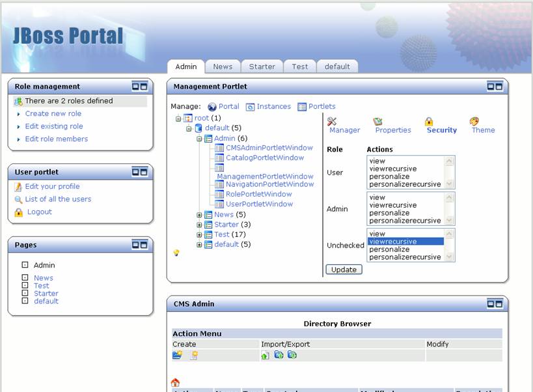Toggle the Test box in Pages portlet
Image resolution: width=533 pixels, height=392 pixels.
click(25, 285)
